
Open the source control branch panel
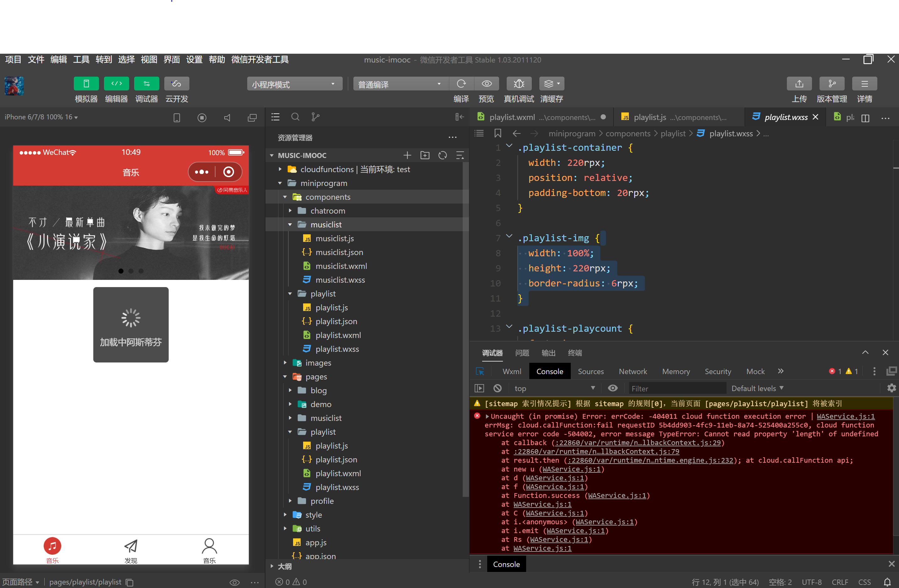coord(315,117)
